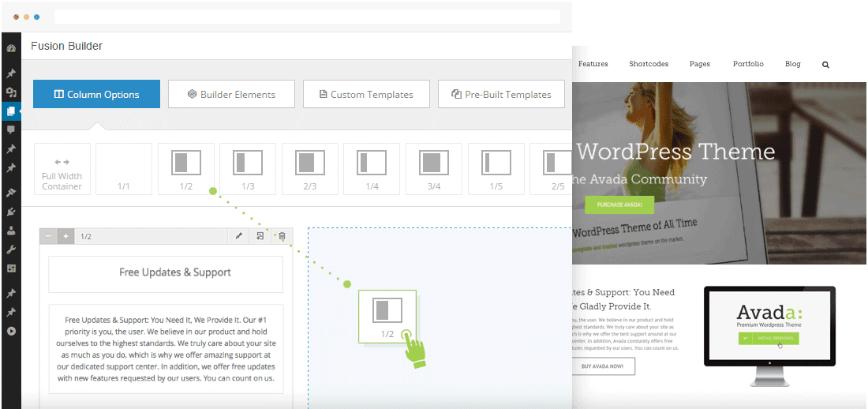Open Tools wrench icon in sidebar

coord(11,250)
